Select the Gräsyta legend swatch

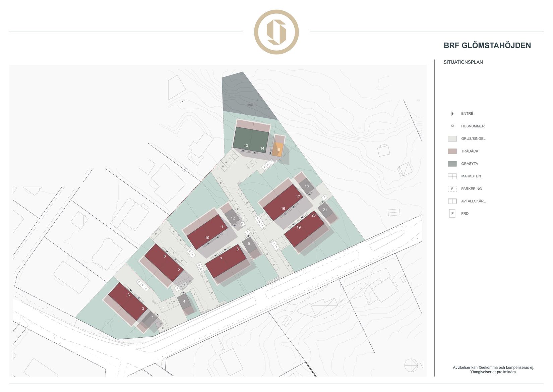click(452, 164)
